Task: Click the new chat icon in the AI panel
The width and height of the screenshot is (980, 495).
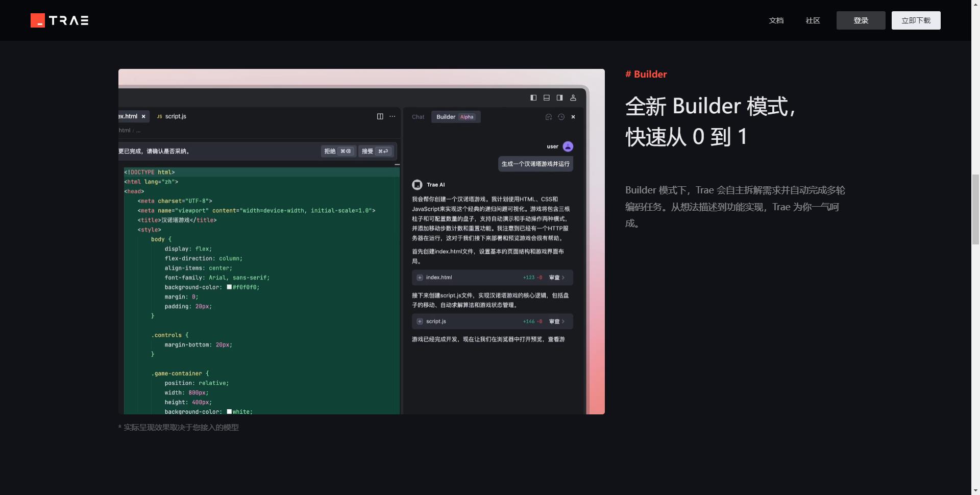Action: (x=549, y=117)
